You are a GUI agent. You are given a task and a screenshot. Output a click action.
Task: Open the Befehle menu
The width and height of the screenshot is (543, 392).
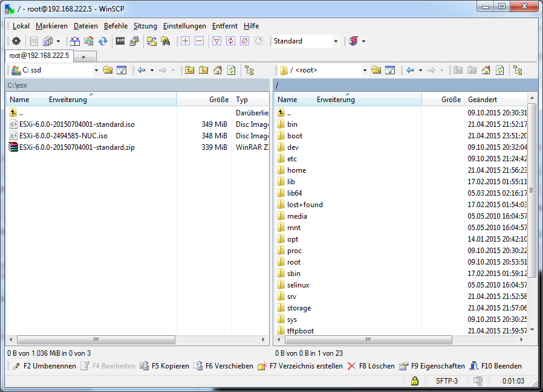click(x=115, y=26)
